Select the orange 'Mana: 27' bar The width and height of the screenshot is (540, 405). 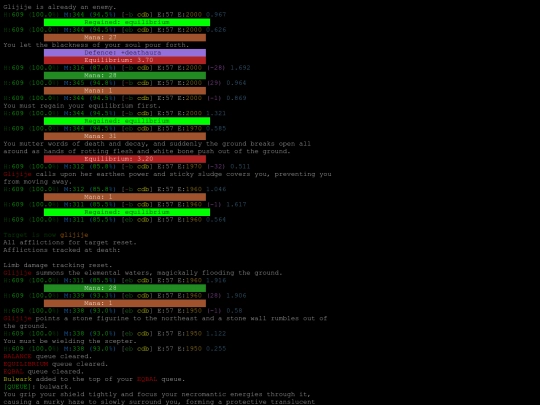click(125, 37)
